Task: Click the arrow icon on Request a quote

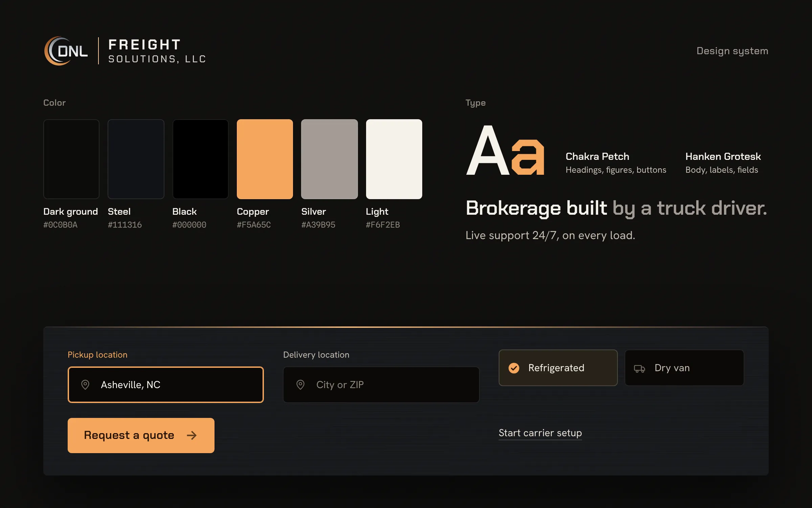Action: pyautogui.click(x=192, y=436)
